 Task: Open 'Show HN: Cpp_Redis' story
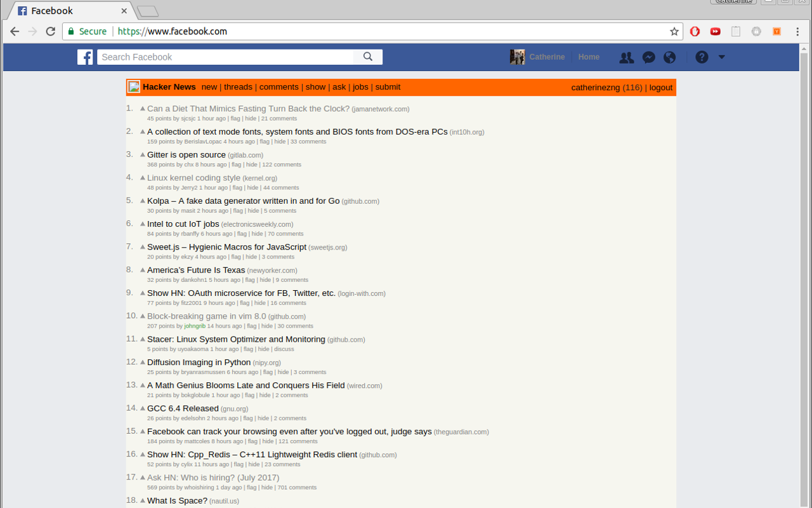click(x=252, y=455)
